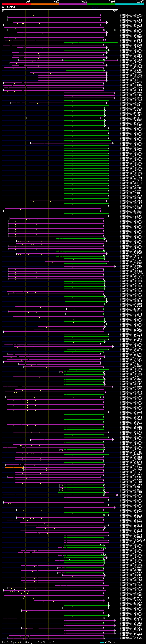
Task: Open hit UniRef100_B4IG83
Action: [131, 25]
